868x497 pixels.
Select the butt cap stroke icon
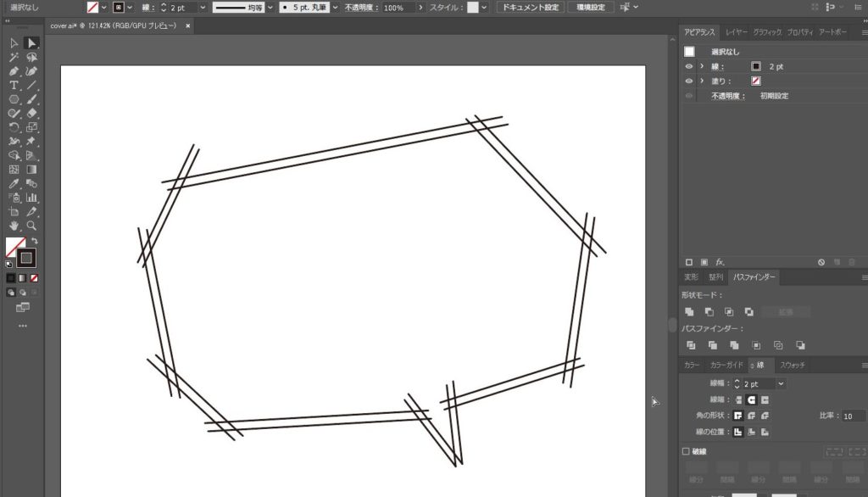(738, 399)
